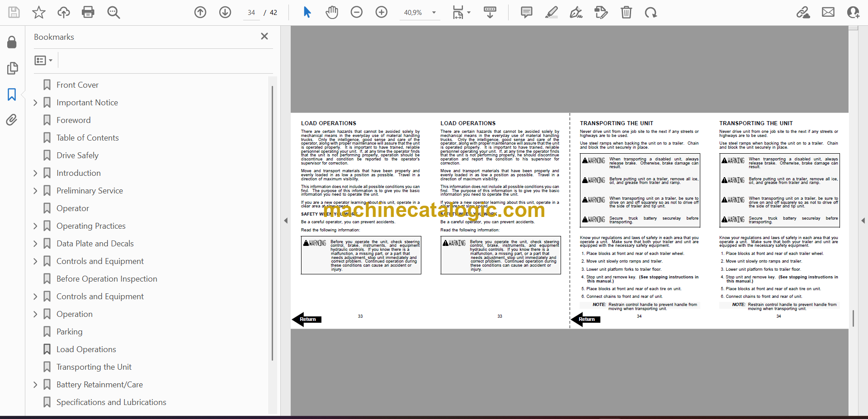
Task: Expand the Preliminary Service bookmark
Action: tap(35, 191)
